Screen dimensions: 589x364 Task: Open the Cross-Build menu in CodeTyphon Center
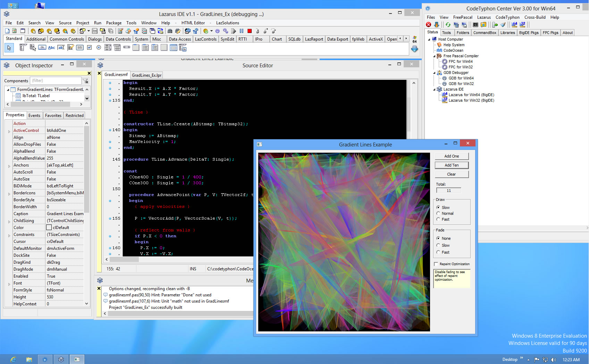pos(535,17)
